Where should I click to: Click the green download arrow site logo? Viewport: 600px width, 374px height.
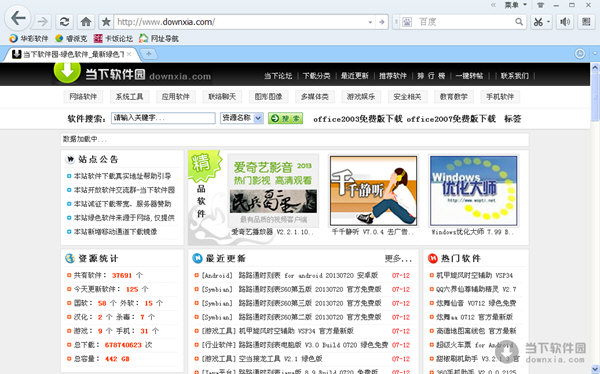[x=67, y=72]
